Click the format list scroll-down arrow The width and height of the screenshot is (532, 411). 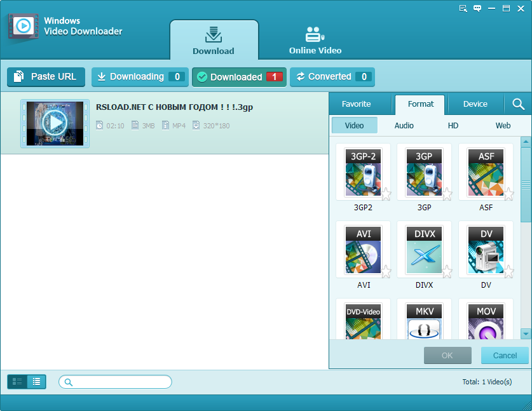[526, 334]
